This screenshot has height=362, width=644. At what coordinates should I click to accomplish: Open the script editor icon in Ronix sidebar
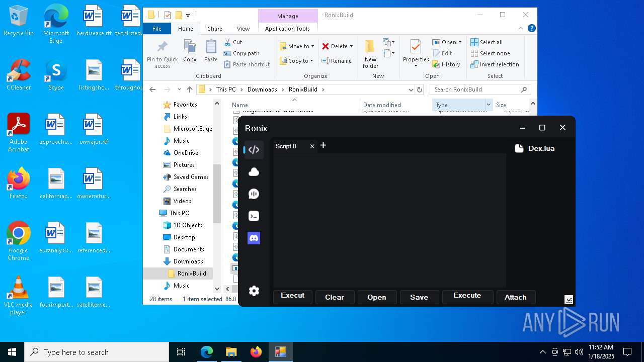pyautogui.click(x=254, y=150)
